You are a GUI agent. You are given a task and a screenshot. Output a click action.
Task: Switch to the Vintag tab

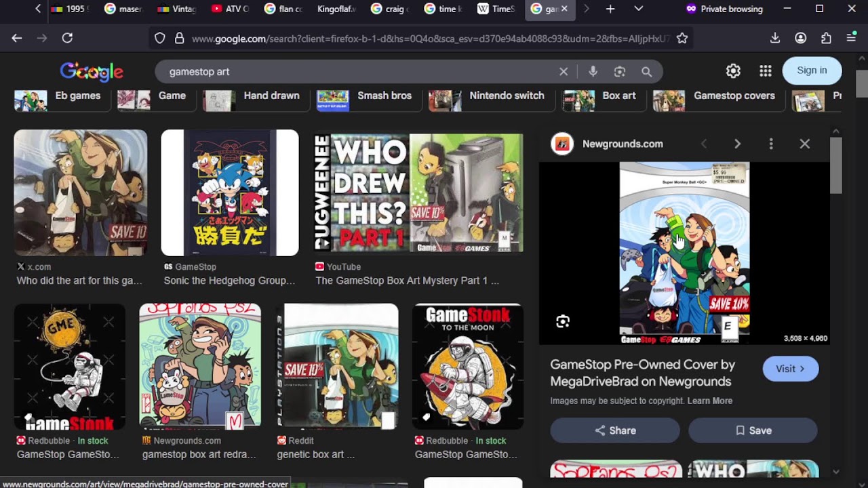point(177,9)
